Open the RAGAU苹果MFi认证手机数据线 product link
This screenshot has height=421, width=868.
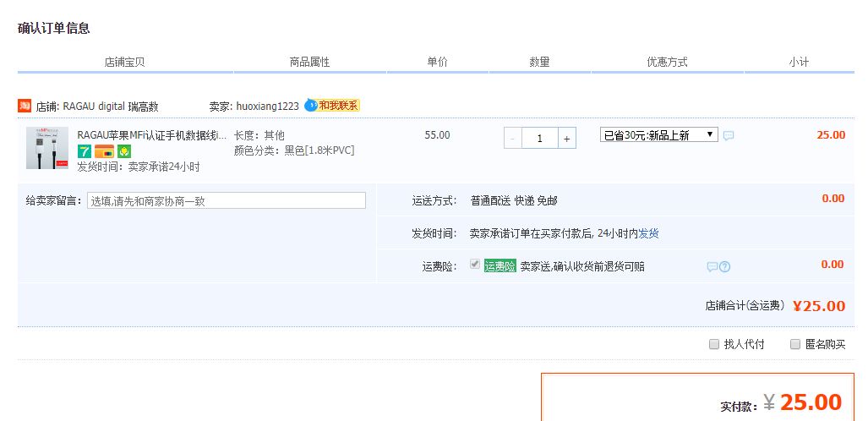point(151,135)
